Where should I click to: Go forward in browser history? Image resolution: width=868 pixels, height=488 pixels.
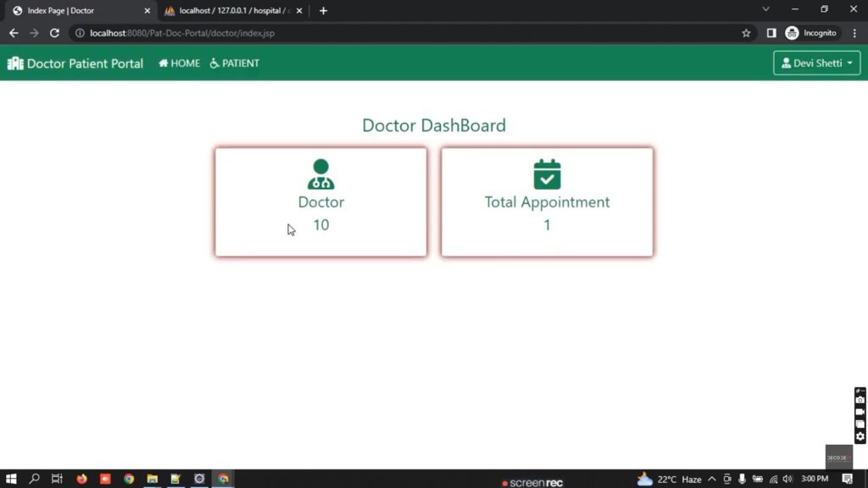click(x=34, y=33)
